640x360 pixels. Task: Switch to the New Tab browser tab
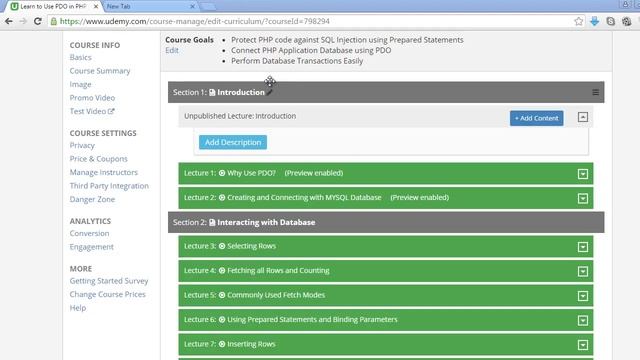[x=149, y=7]
